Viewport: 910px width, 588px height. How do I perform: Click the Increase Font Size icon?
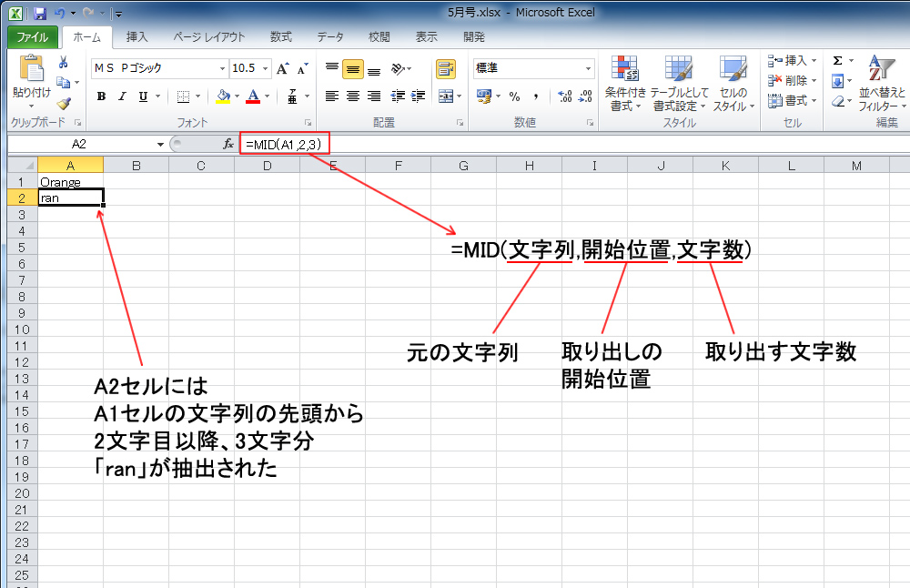click(283, 68)
